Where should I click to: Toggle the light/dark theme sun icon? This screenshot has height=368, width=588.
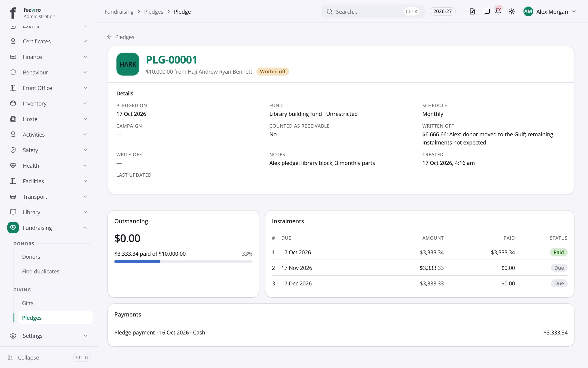[512, 11]
